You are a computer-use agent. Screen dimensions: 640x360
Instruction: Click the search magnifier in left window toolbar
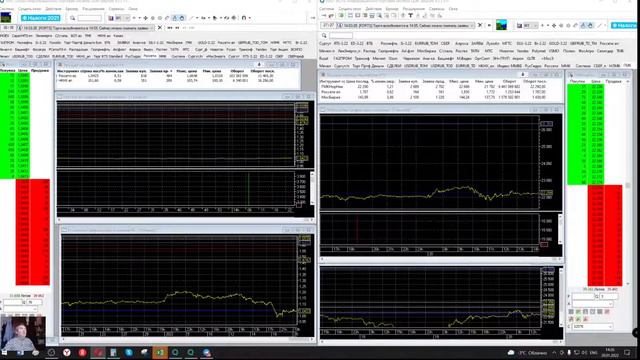tap(72, 18)
